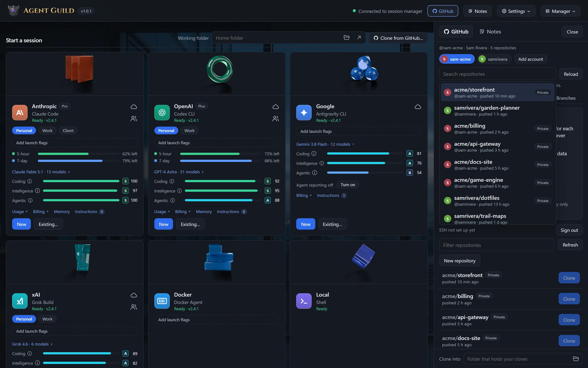Viewport: 588px width, 368px height.
Task: Open the Manager dropdown
Action: tap(561, 11)
